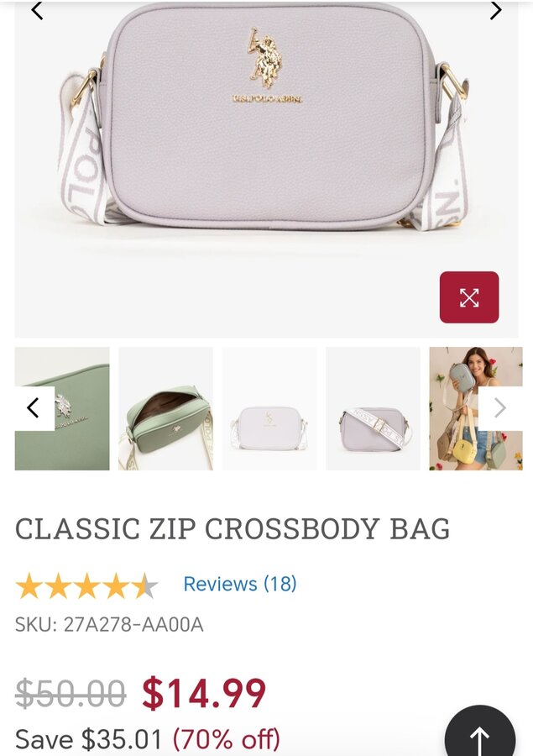
Task: Select the open green bag thumbnail
Action: (x=166, y=408)
